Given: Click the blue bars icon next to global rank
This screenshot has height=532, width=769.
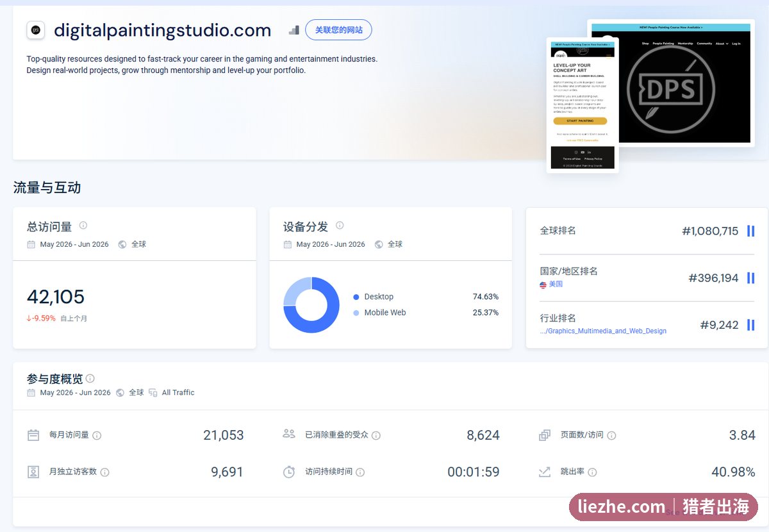Looking at the screenshot, I should (x=751, y=231).
